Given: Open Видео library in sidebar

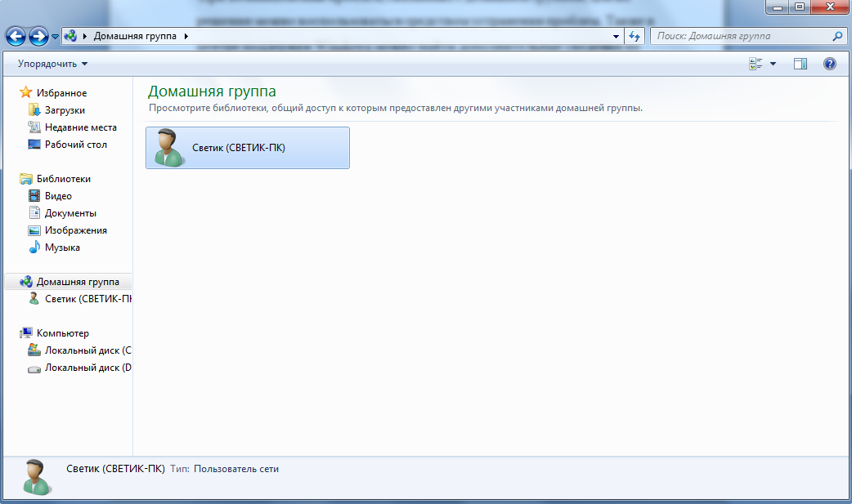Looking at the screenshot, I should pos(58,196).
